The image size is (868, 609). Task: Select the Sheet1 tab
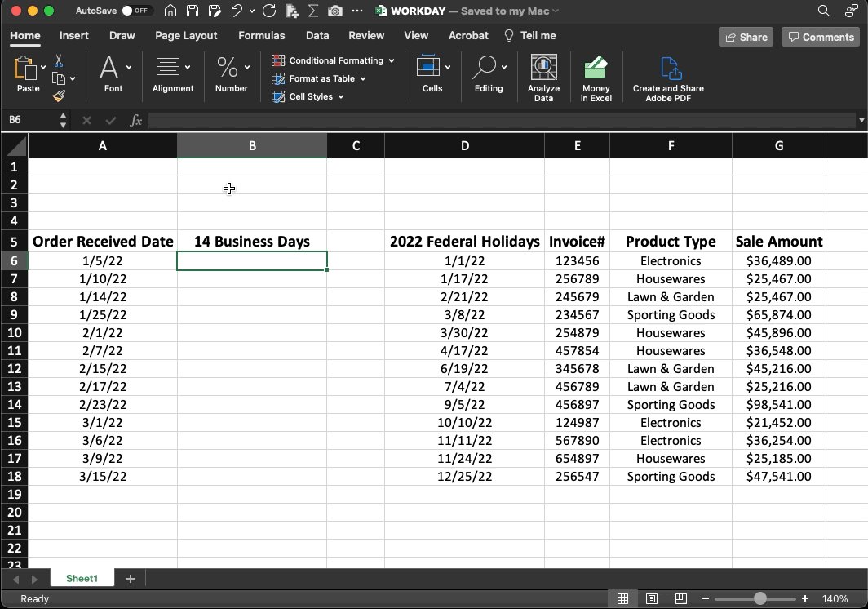(x=82, y=579)
